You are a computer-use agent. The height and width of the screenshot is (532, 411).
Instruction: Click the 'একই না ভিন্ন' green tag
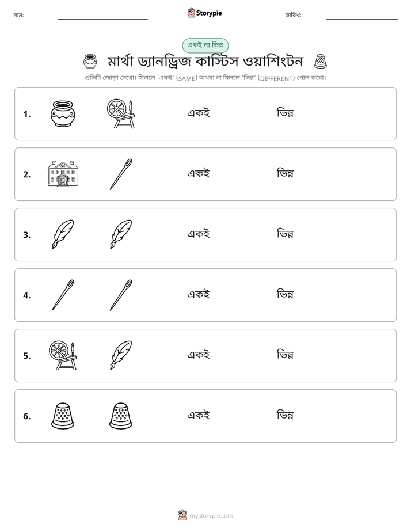(205, 45)
